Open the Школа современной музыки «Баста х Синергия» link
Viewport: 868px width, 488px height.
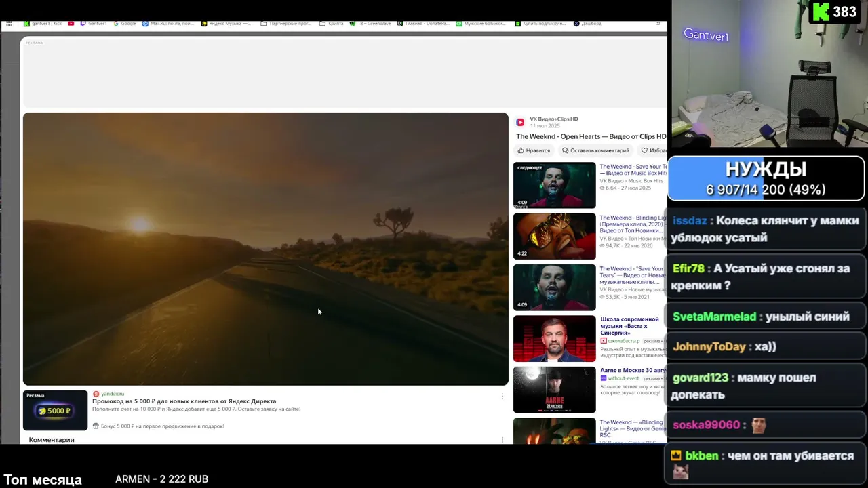(629, 326)
